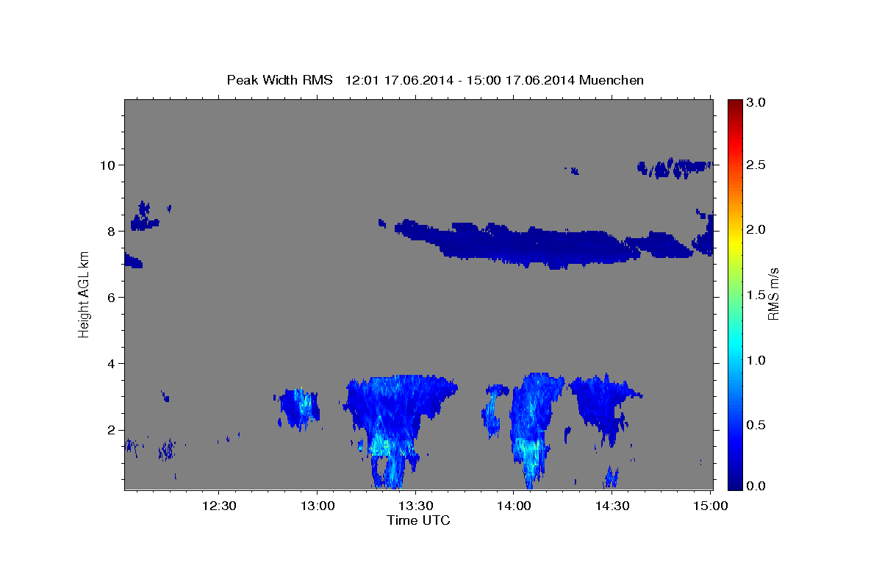The image size is (882, 588).
Task: Click the plot title 'Peak Width RMS'
Action: click(x=280, y=80)
